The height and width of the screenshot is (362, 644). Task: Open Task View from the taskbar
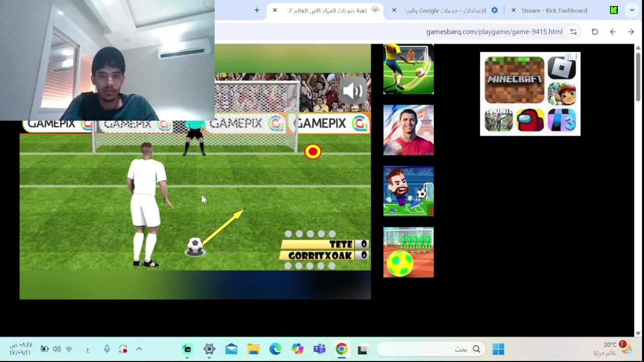(x=362, y=349)
